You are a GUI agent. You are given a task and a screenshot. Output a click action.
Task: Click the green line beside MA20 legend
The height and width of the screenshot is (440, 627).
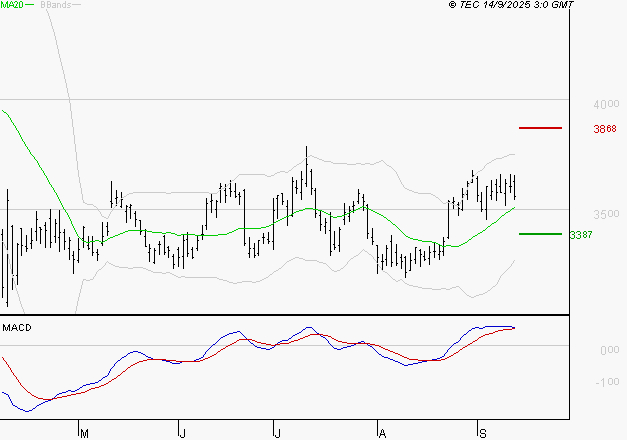[30, 5]
